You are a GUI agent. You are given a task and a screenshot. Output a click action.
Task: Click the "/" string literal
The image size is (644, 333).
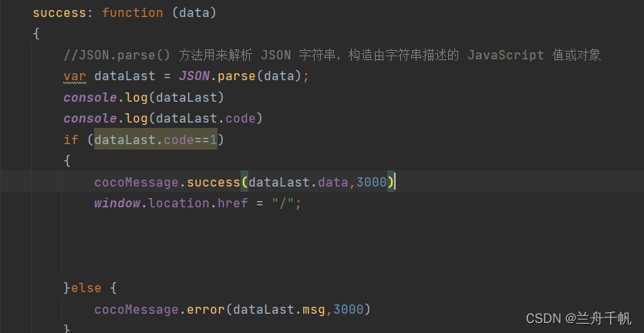(x=282, y=203)
